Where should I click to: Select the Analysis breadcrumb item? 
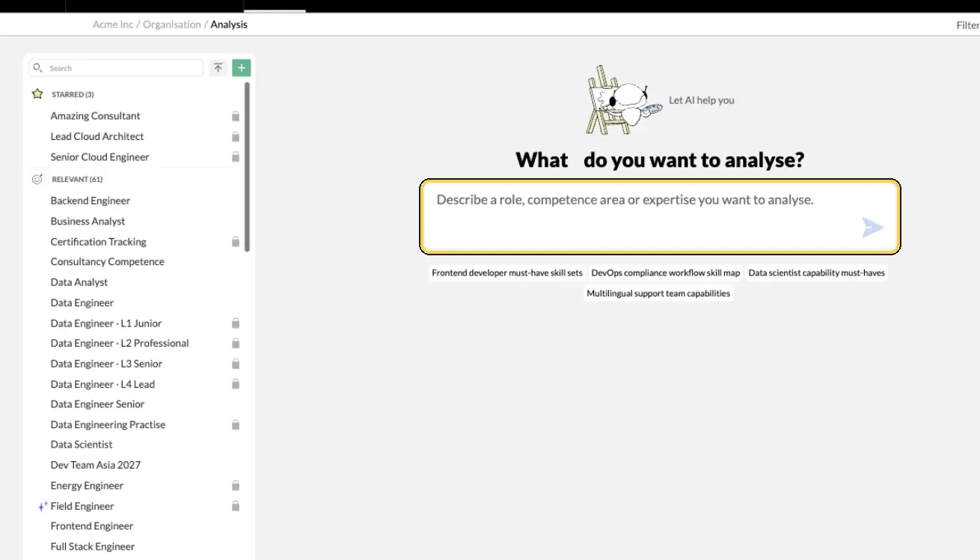click(229, 25)
